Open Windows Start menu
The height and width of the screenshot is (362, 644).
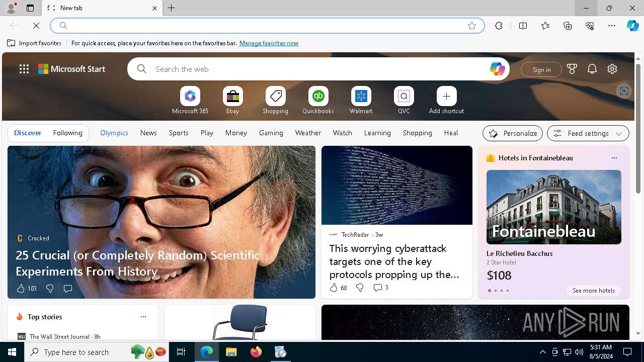(12, 352)
